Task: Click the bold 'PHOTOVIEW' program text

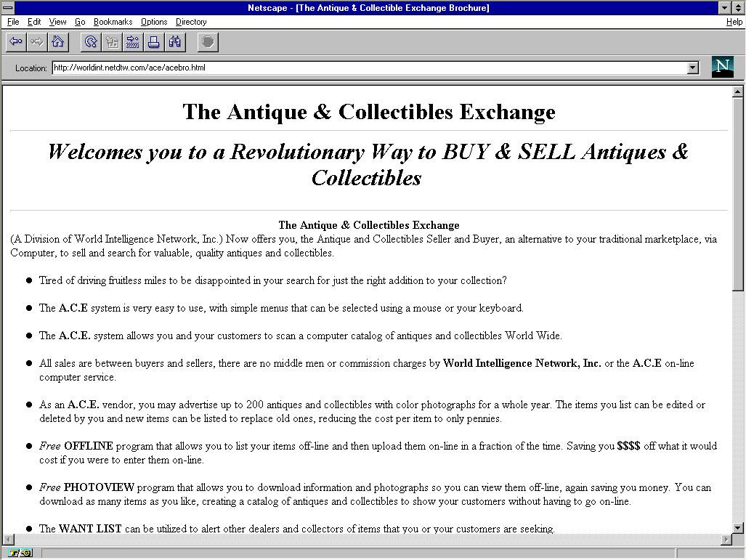Action: coord(99,487)
